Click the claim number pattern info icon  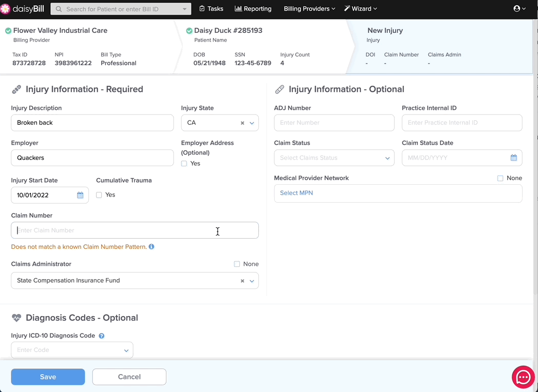coord(151,247)
